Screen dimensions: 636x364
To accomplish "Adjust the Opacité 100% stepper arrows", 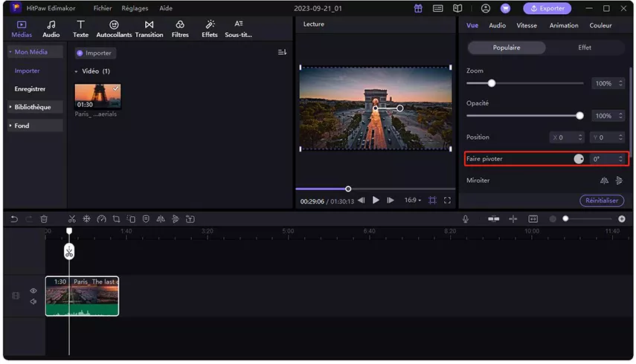I will 620,116.
